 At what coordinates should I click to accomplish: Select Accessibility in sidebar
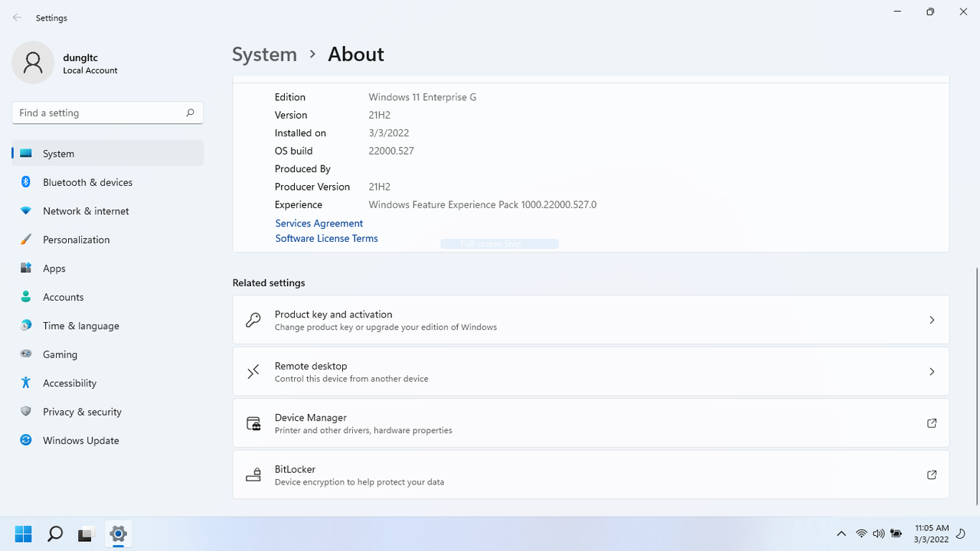[x=108, y=383]
